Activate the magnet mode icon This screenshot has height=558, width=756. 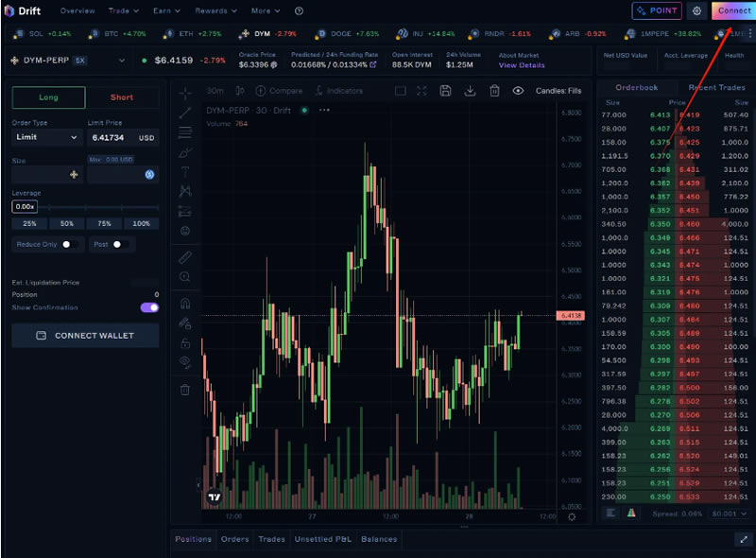(x=185, y=304)
